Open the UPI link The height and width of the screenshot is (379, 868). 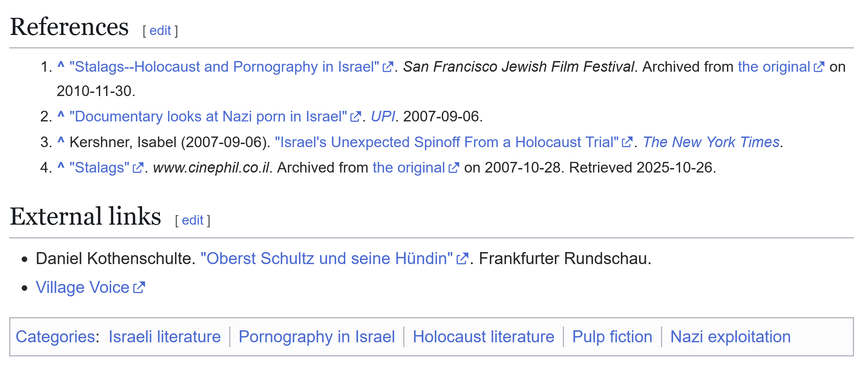point(383,117)
